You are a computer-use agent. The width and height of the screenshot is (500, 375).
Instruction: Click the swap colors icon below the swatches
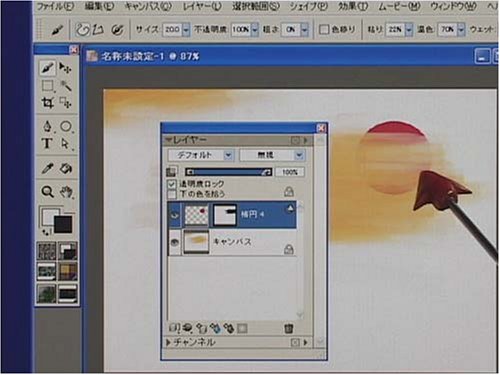[x=47, y=232]
